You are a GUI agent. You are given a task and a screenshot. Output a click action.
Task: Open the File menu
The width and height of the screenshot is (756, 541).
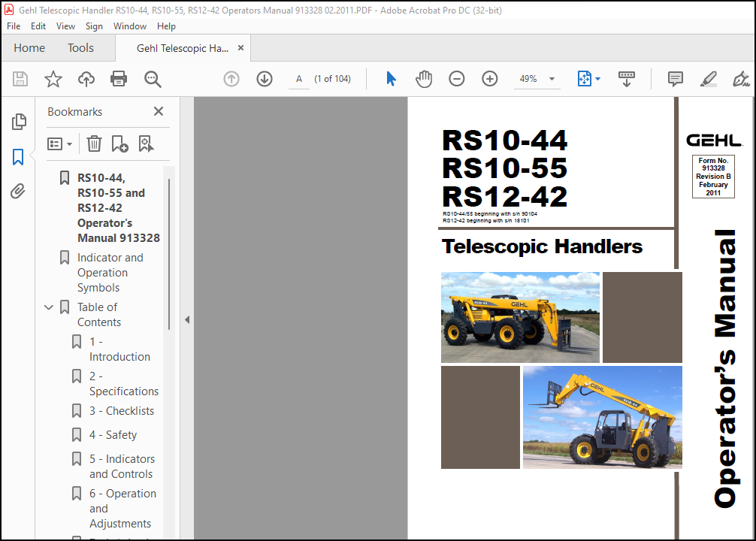(x=14, y=26)
